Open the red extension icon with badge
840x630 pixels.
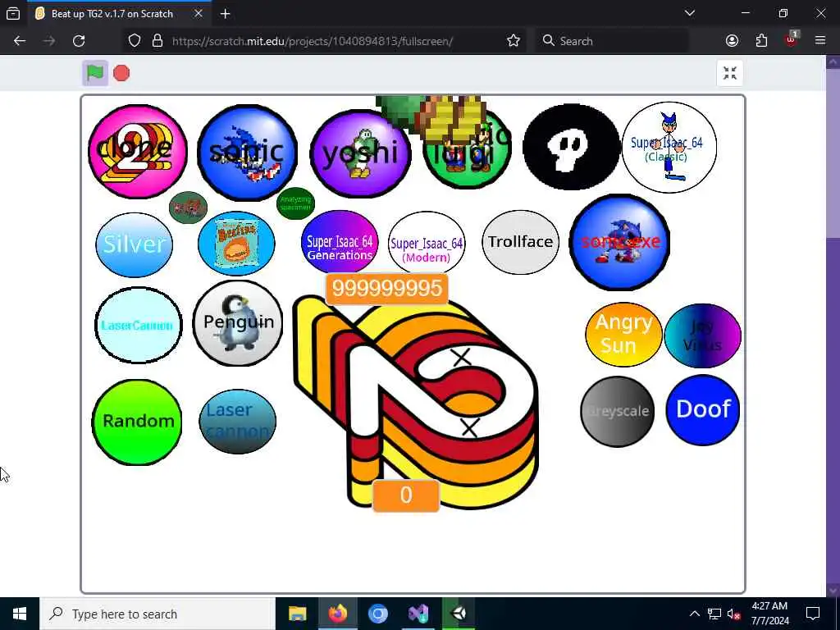click(792, 39)
